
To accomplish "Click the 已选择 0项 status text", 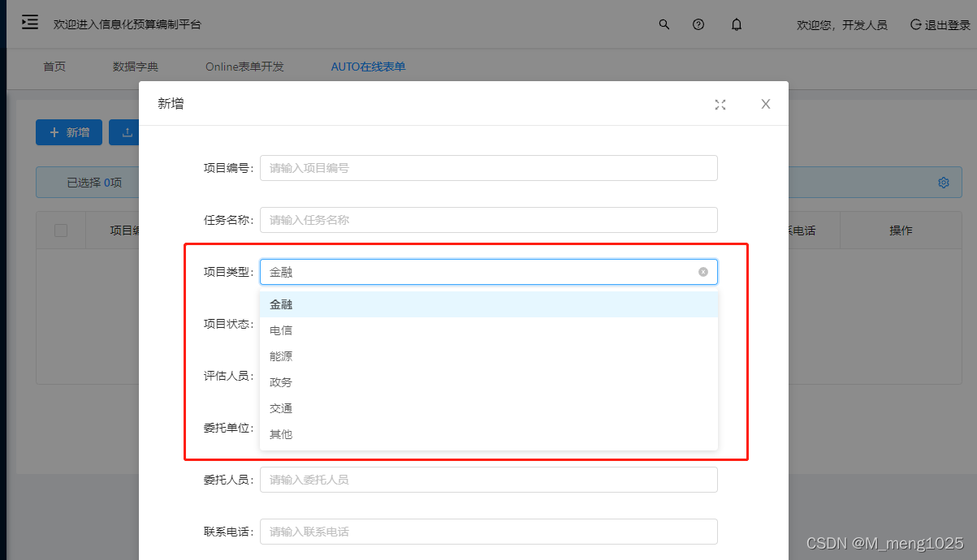I will (94, 183).
